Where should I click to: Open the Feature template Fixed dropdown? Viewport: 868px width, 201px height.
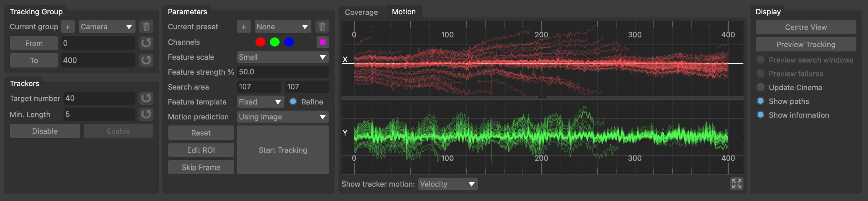[x=260, y=102]
